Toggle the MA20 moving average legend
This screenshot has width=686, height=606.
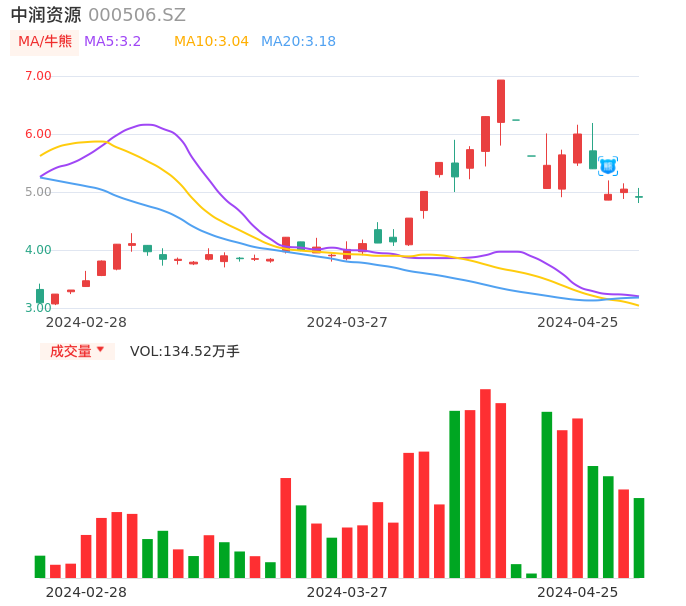pos(298,42)
